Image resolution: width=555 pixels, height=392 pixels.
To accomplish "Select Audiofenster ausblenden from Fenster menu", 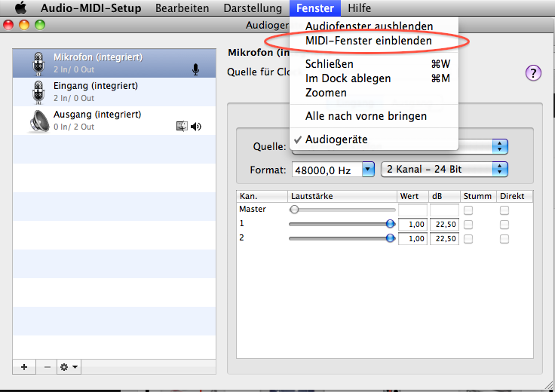I will pos(369,26).
